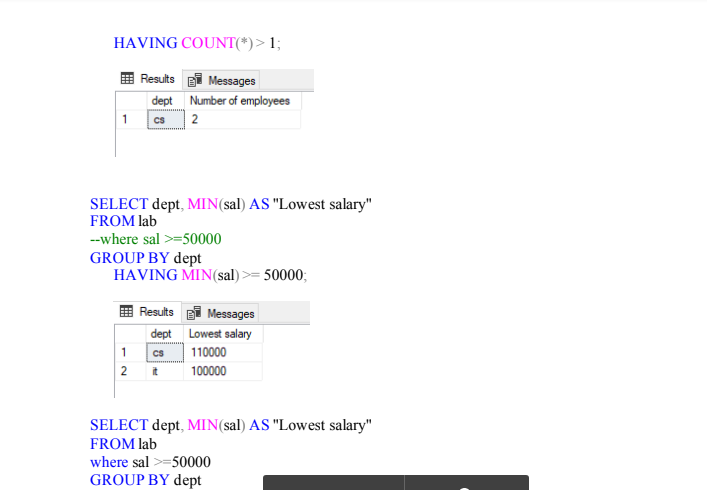
Task: Click 'GROUP BY dept' directly above HAVING MIN line
Action: [146, 258]
